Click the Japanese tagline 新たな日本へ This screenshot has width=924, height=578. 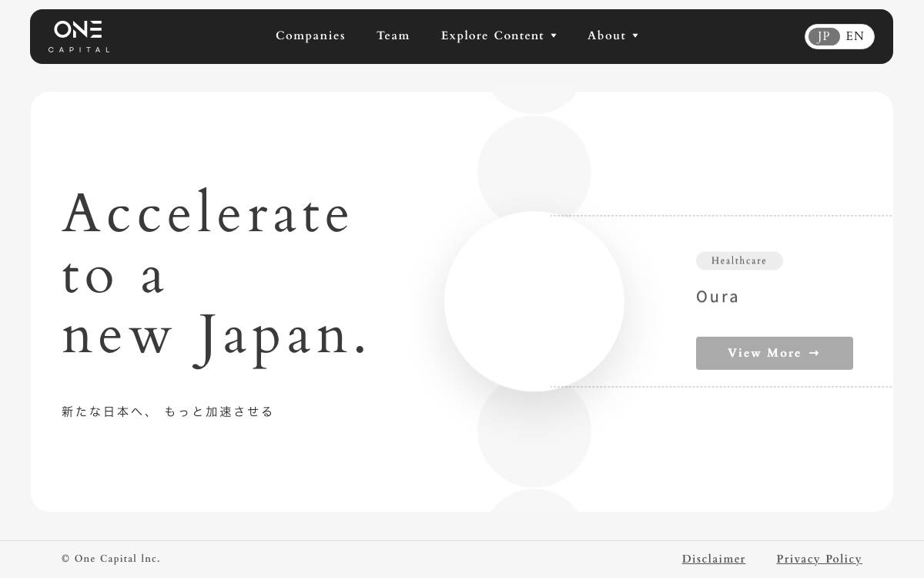coord(168,412)
